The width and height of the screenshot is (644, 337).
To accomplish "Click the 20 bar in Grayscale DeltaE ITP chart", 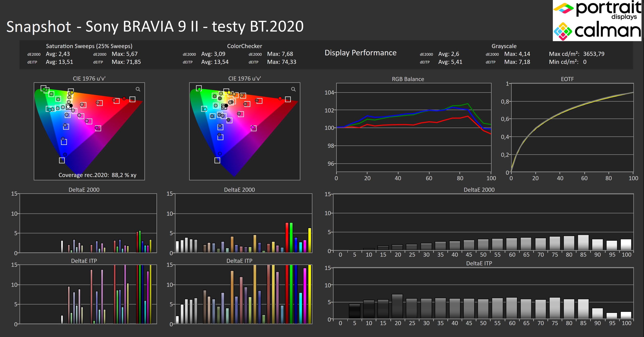I will pos(397,307).
